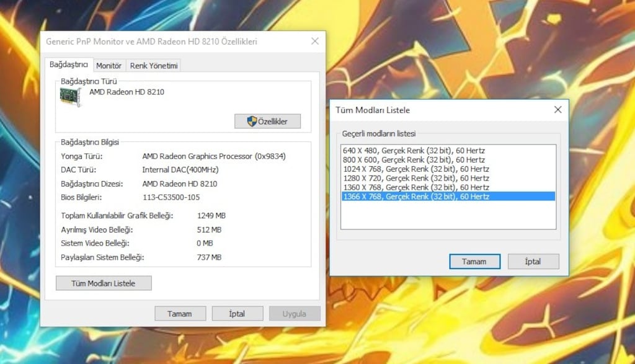635x364 pixels.
Task: Click İptal in the modes list dialog
Action: point(533,262)
